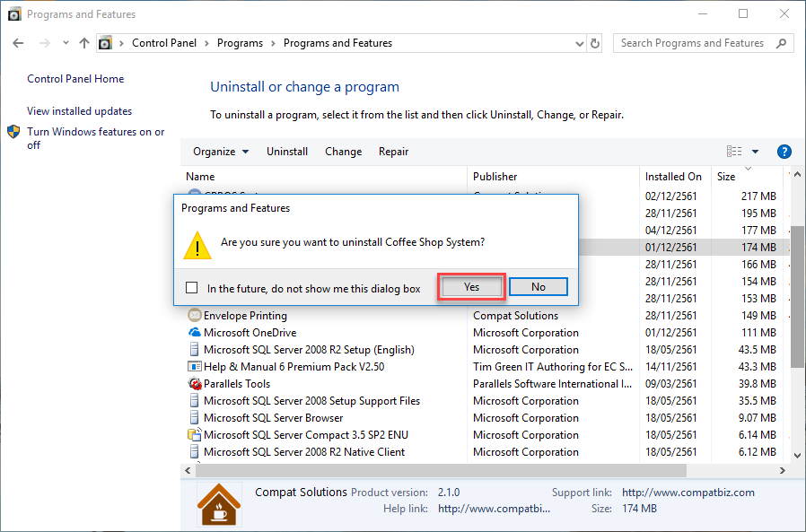The height and width of the screenshot is (532, 806).
Task: Click the search magnifier icon
Action: pyautogui.click(x=782, y=43)
